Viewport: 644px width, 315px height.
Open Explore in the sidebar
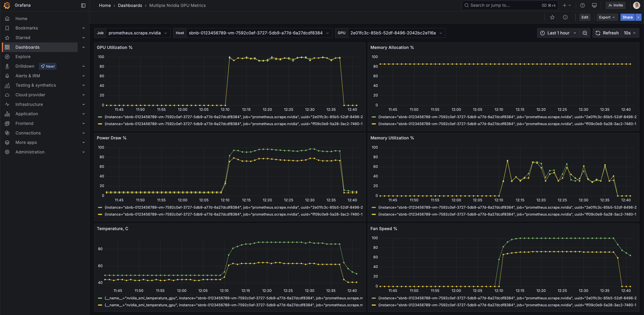(23, 57)
